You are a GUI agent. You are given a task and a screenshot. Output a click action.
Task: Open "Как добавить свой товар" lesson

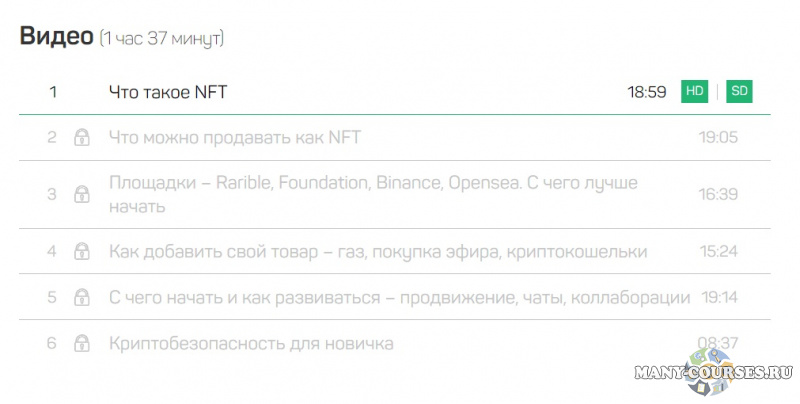377,252
